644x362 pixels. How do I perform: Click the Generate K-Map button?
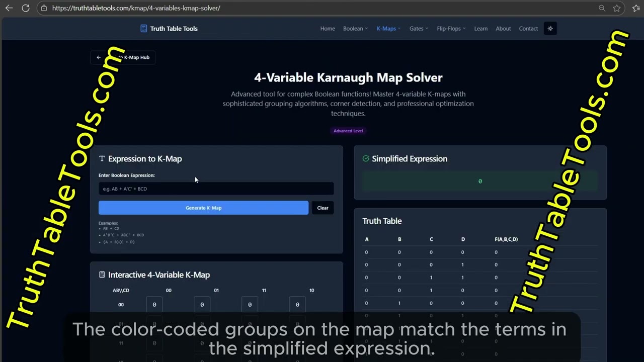click(x=203, y=208)
